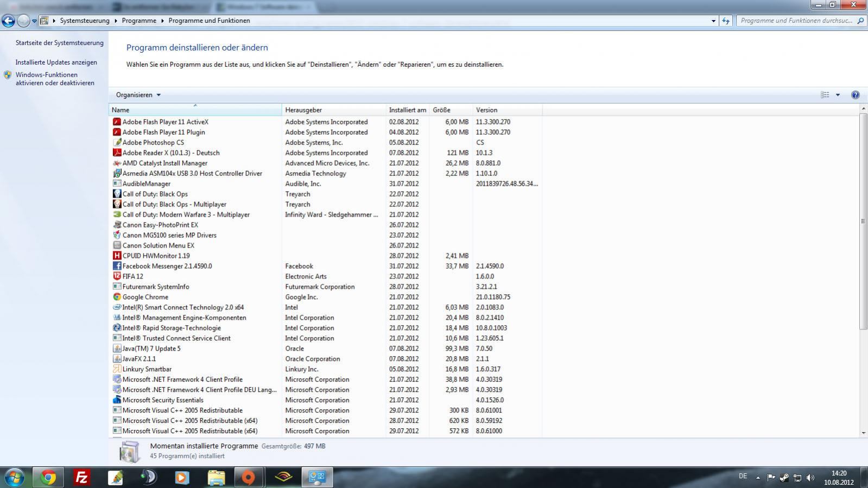This screenshot has width=868, height=488.
Task: Expand the view options dropdown arrow
Action: click(838, 95)
